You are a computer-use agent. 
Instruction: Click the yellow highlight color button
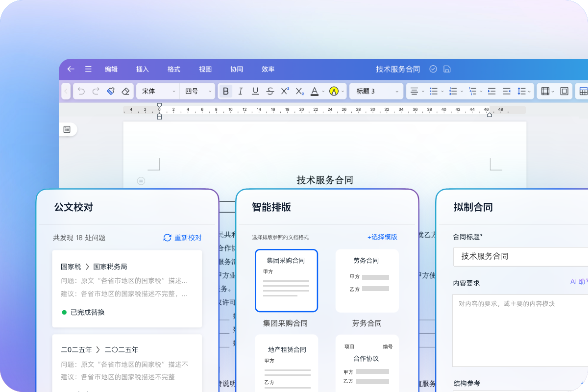tap(334, 91)
